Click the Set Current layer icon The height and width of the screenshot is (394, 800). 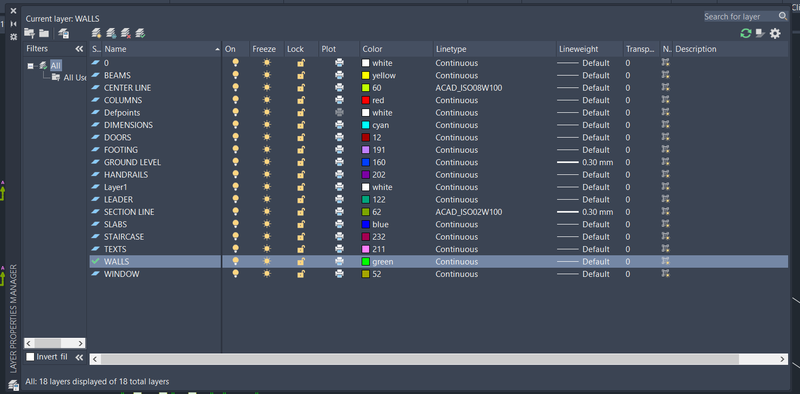[x=141, y=33]
